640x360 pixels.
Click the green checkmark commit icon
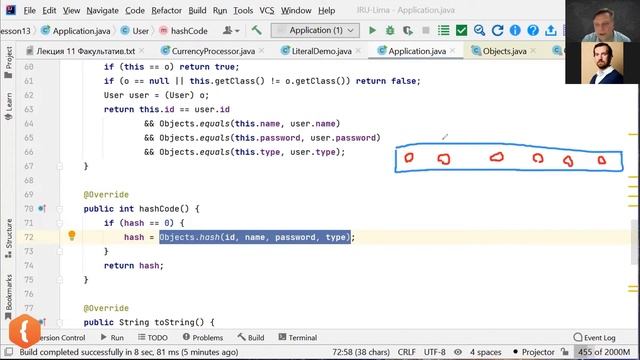pyautogui.click(x=462, y=30)
